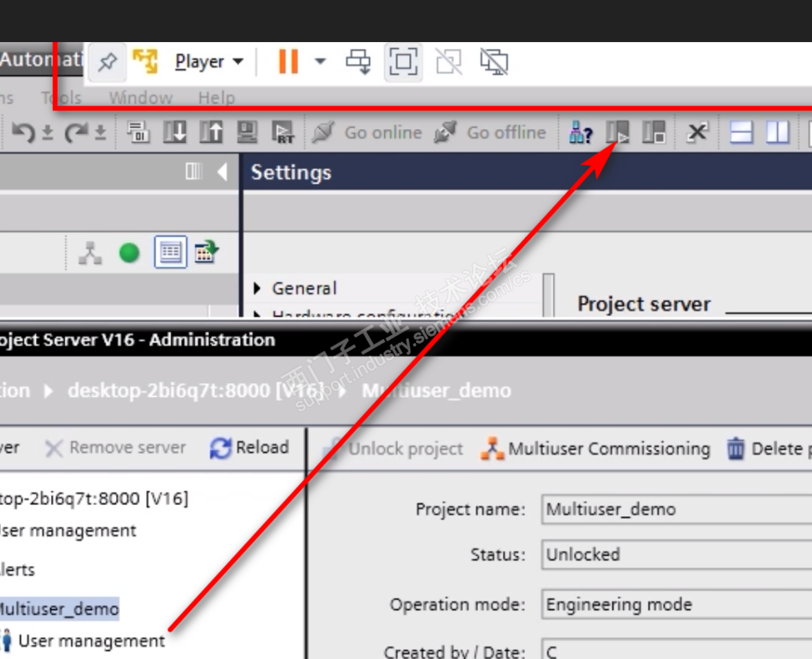This screenshot has width=812, height=659.
Task: Click Accessible devices icon
Action: [x=580, y=132]
